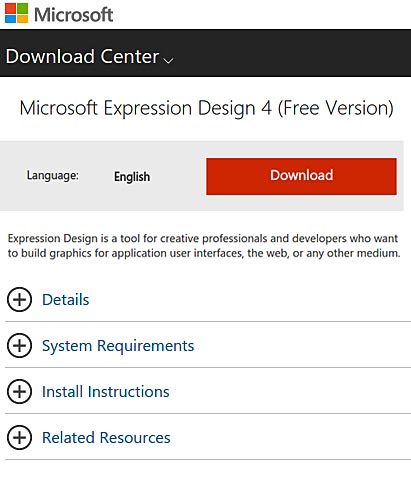Click the plus icon beside System Requirements
The width and height of the screenshot is (411, 477).
point(19,345)
